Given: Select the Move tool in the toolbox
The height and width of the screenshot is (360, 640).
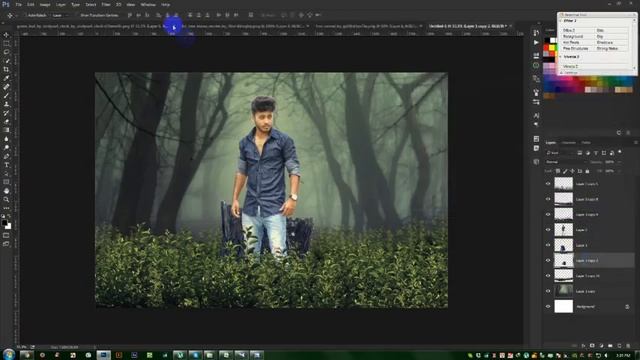Looking at the screenshot, I should coord(6,35).
